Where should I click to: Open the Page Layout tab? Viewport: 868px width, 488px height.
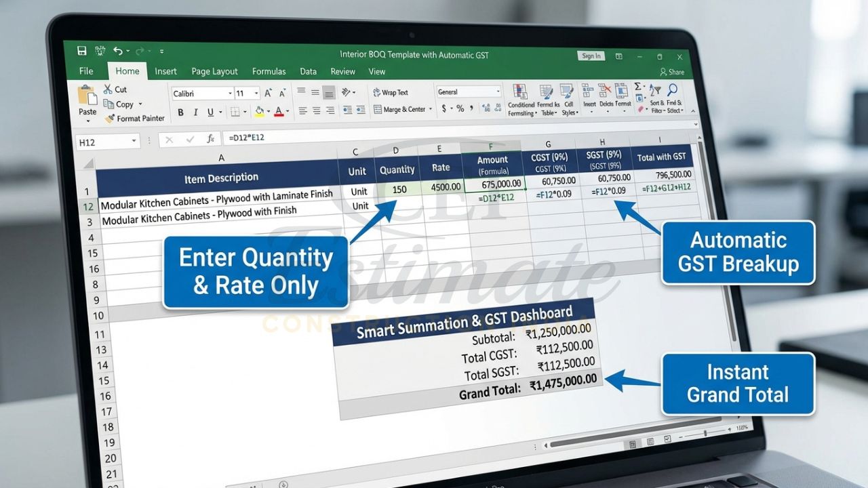(x=214, y=71)
